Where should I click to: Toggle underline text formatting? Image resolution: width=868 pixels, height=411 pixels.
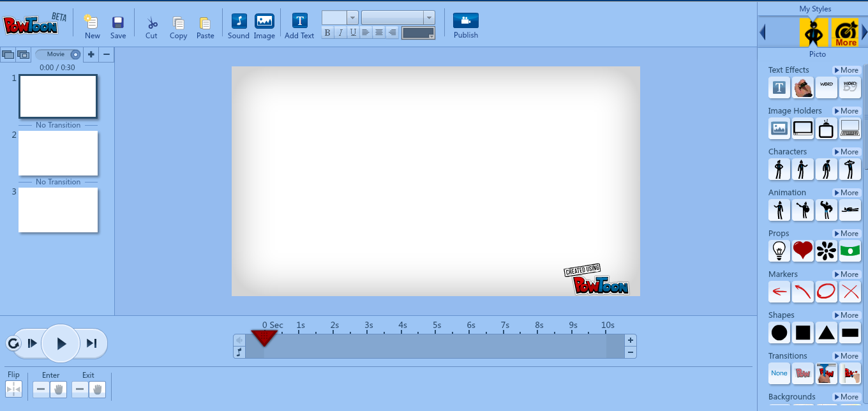(353, 33)
